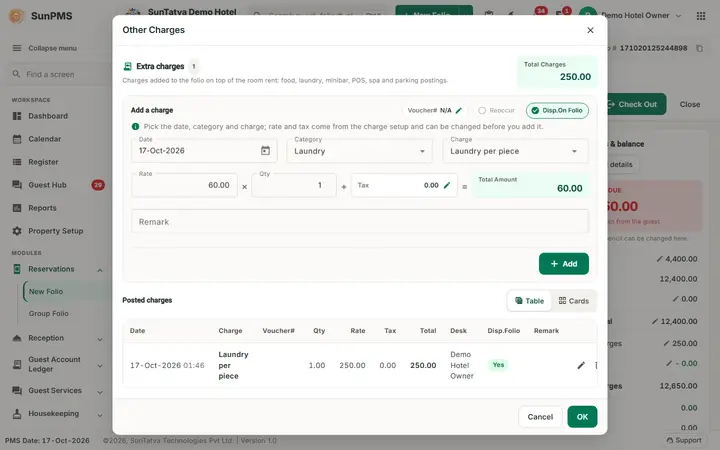Collapse the Reservations module
Screen dimensions: 720x450
click(100, 270)
